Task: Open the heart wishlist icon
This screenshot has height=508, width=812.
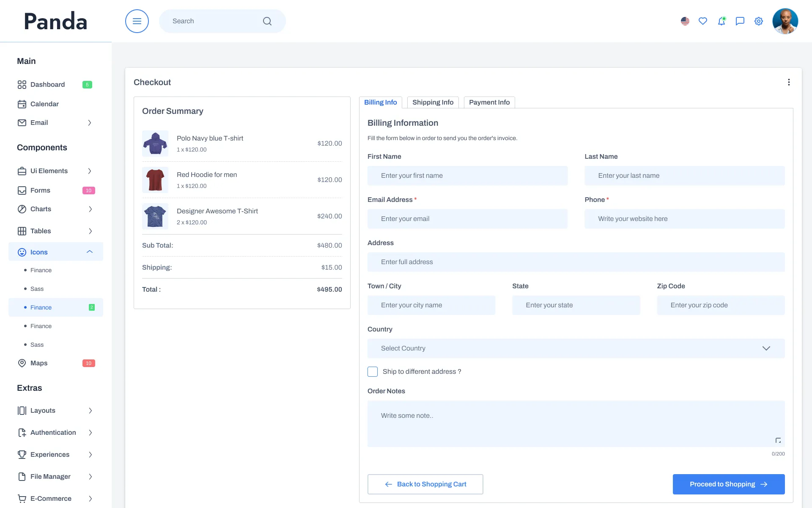Action: point(702,21)
